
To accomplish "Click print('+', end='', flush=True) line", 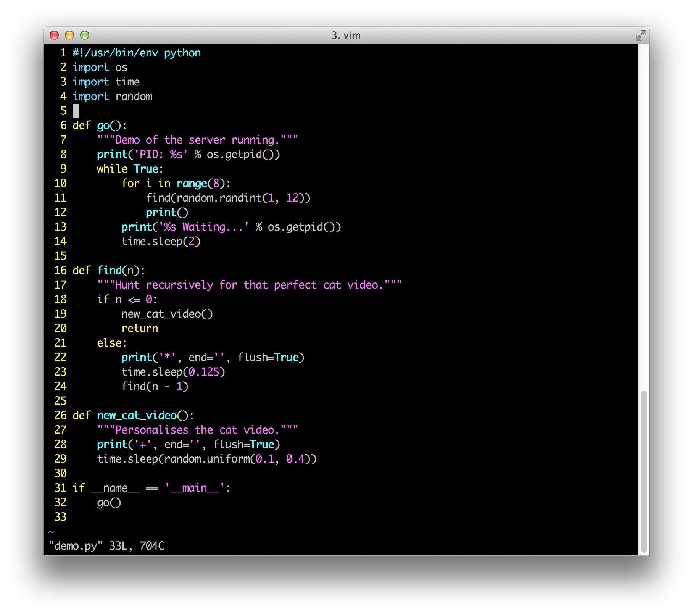I will pos(189,445).
